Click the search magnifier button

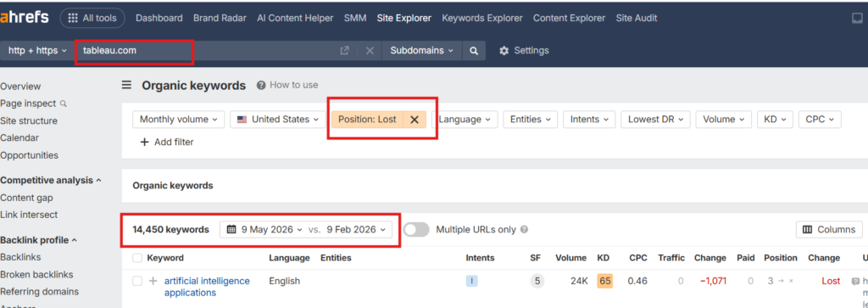coord(474,50)
